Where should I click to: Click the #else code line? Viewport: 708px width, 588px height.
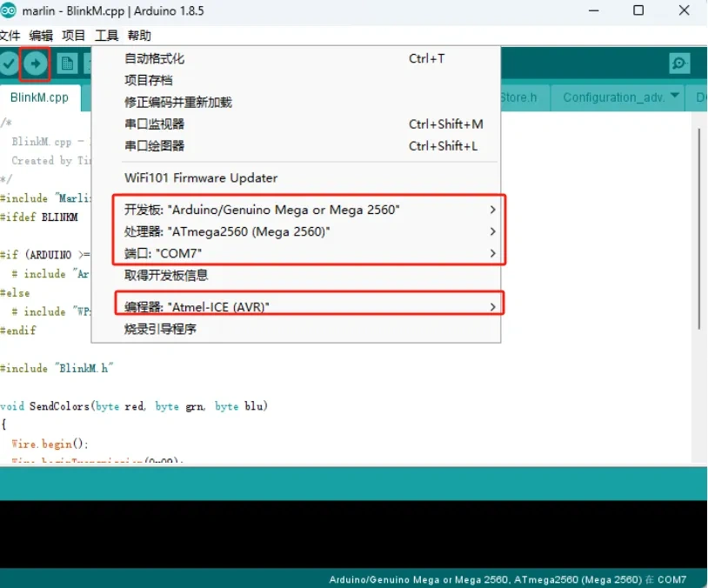[15, 293]
